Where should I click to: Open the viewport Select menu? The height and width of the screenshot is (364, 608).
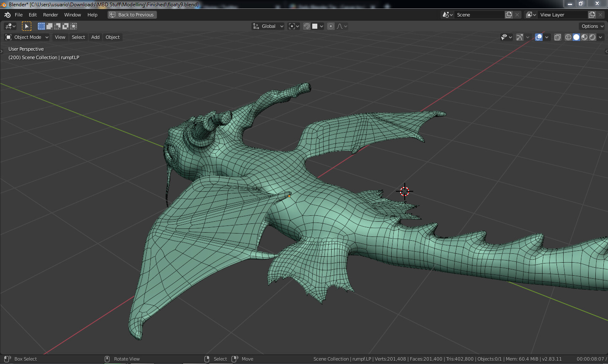point(78,37)
